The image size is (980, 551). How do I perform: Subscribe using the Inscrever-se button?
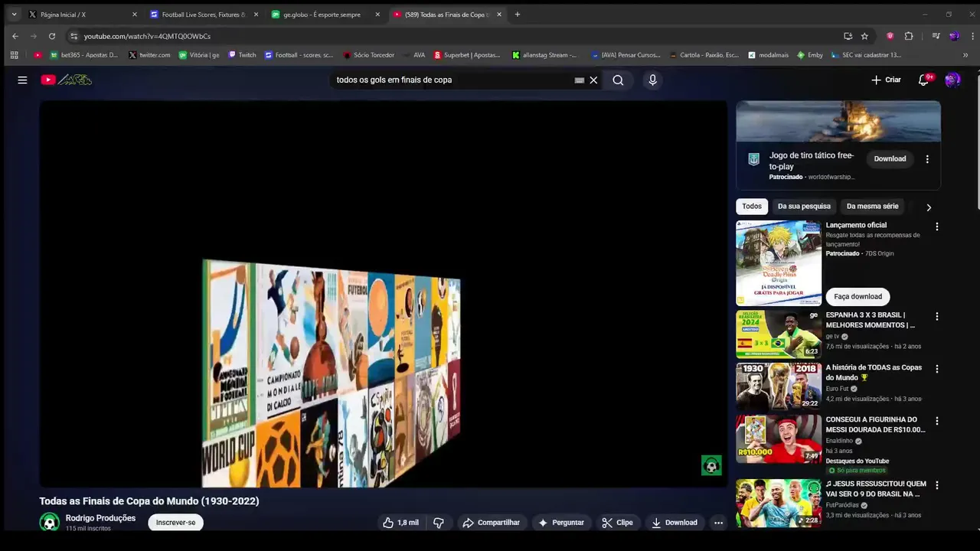tap(175, 523)
